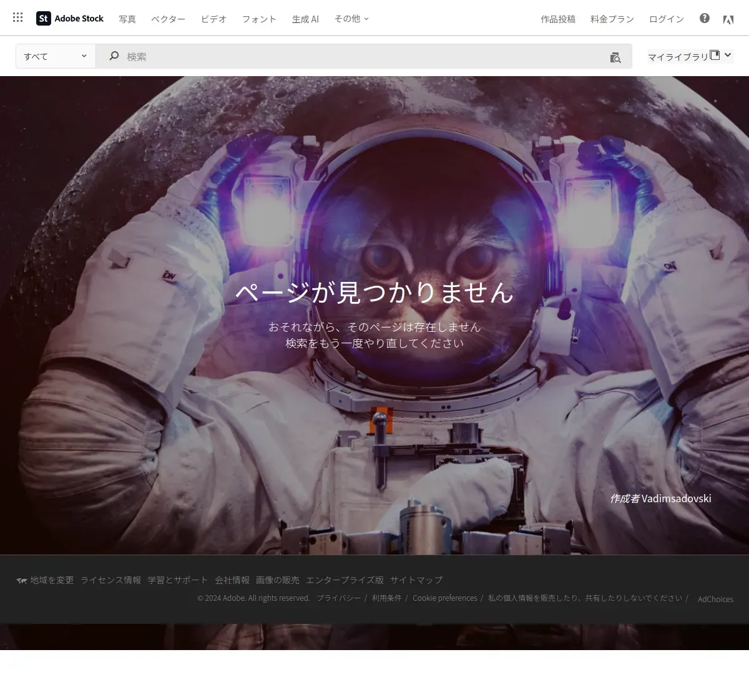The height and width of the screenshot is (700, 749).
Task: Open the 会社情報 footer link
Action: pyautogui.click(x=232, y=580)
